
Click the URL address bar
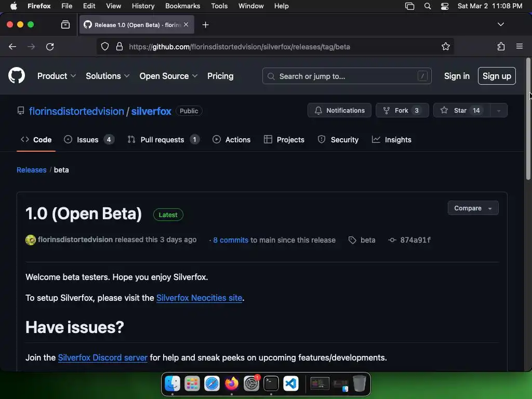coord(275,46)
